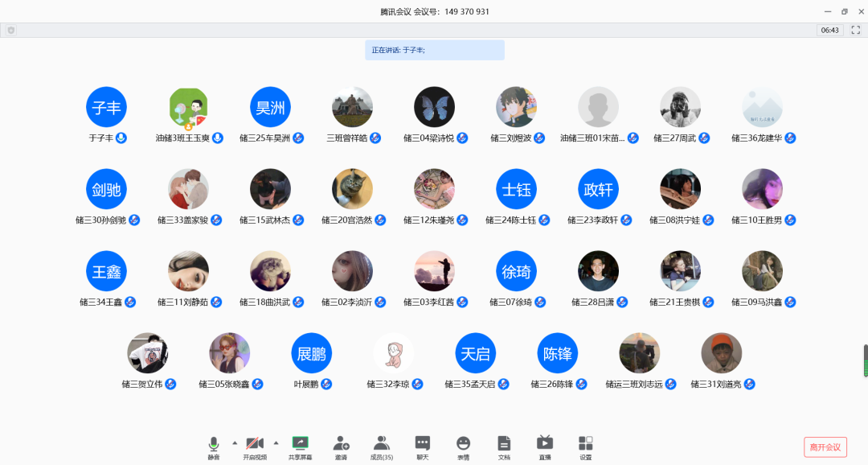Open the 邀请 invite icon
Screen dimensions: 868x465
(x=341, y=446)
